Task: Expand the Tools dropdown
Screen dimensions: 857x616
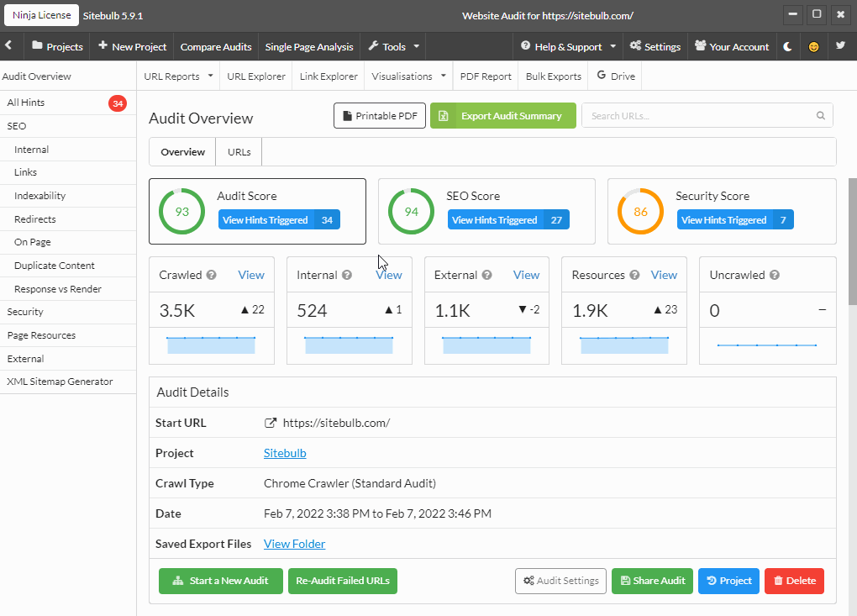Action: [x=393, y=46]
